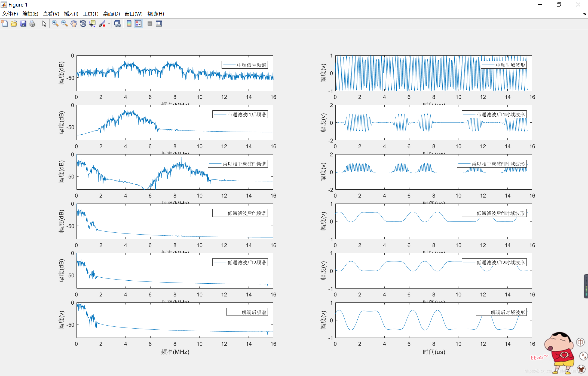
Task: Open the 文件(F) menu
Action: [10, 14]
